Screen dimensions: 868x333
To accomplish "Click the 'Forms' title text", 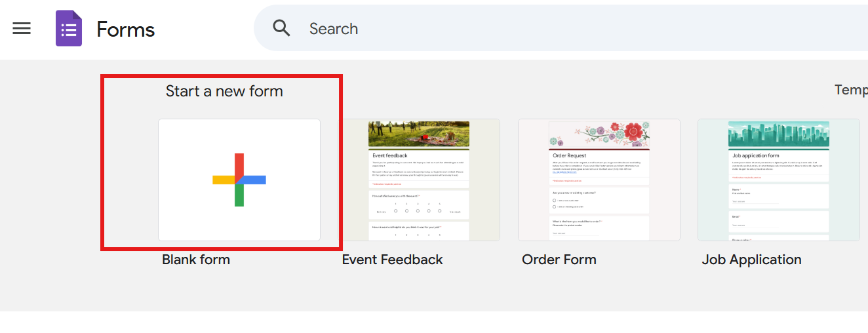I will click(x=126, y=29).
